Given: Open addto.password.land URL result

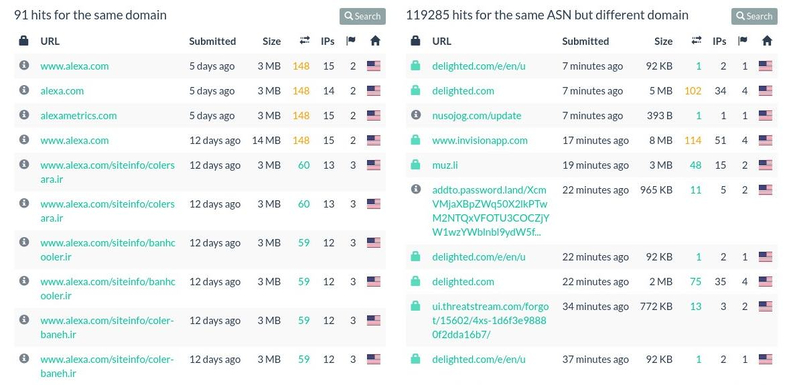Looking at the screenshot, I should click(x=491, y=211).
